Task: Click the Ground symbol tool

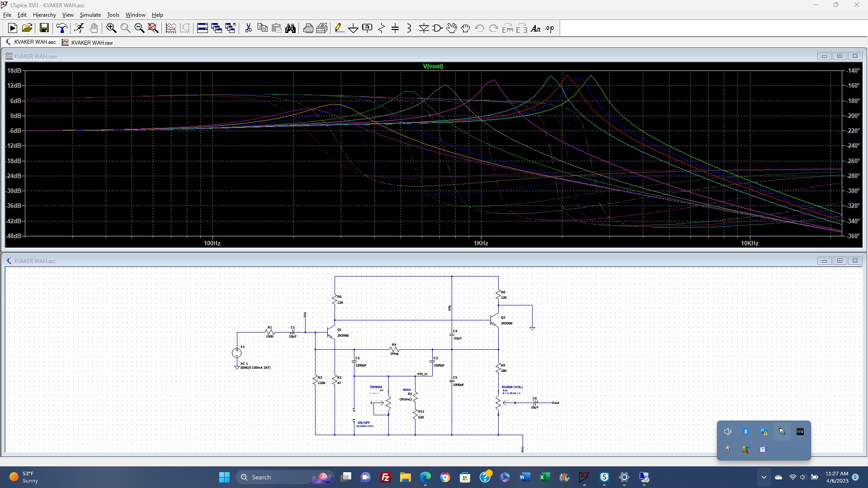Action: pyautogui.click(x=353, y=28)
